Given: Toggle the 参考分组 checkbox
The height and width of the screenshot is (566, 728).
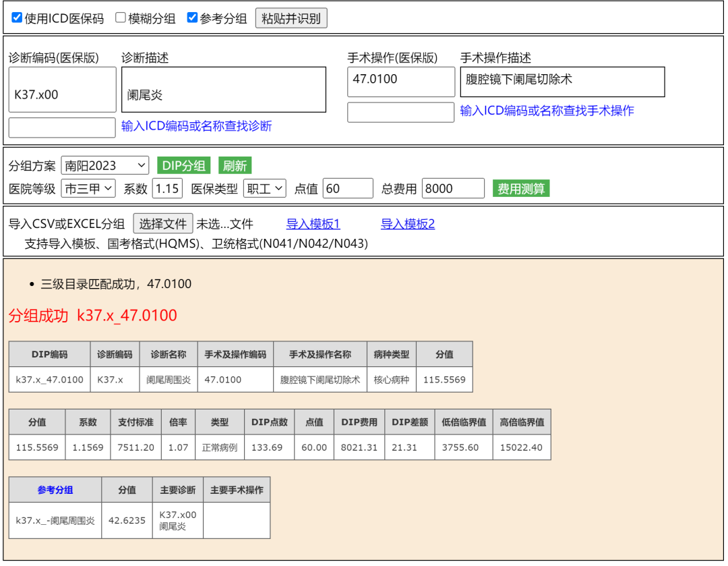Looking at the screenshot, I should point(192,18).
